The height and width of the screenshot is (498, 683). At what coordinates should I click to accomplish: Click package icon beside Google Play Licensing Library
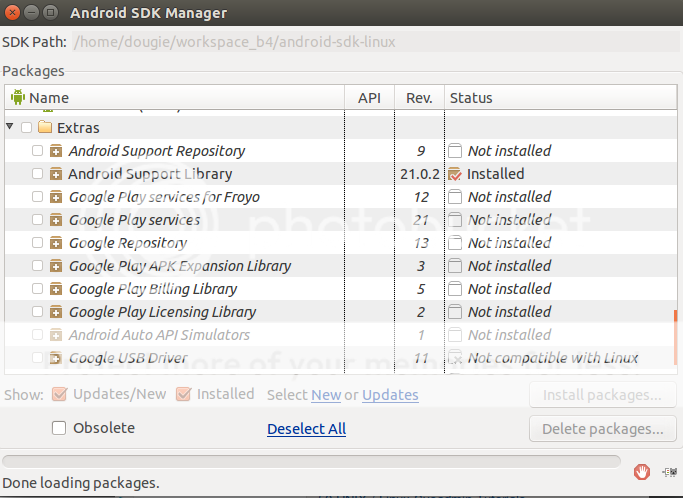(x=56, y=312)
